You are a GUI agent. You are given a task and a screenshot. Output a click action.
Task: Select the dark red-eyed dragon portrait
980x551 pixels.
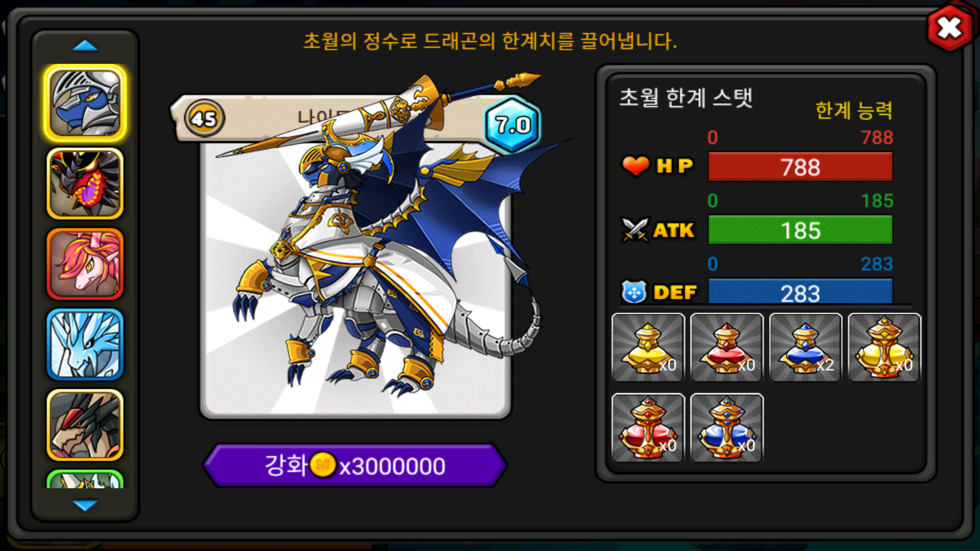click(x=85, y=425)
